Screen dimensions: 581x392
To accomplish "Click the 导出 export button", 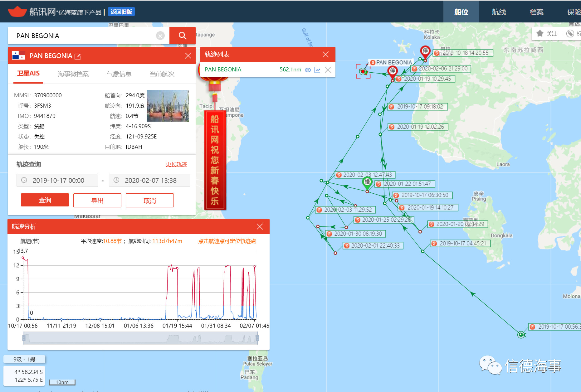I will point(97,201).
